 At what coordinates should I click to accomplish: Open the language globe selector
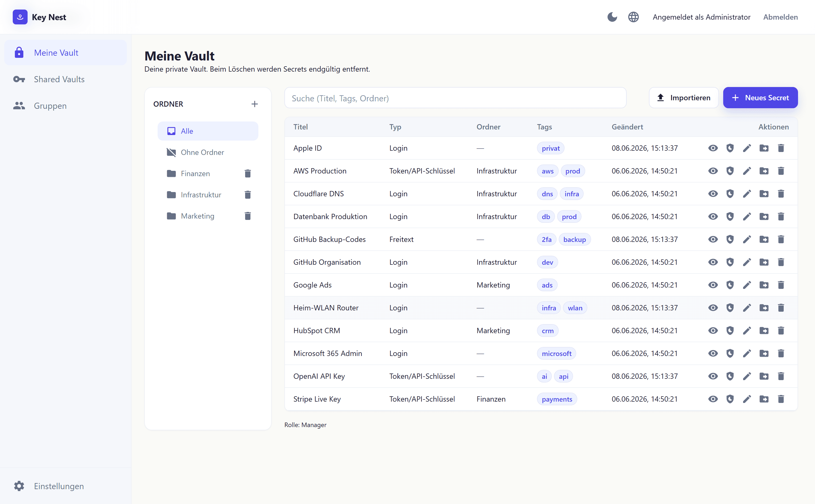(x=633, y=17)
